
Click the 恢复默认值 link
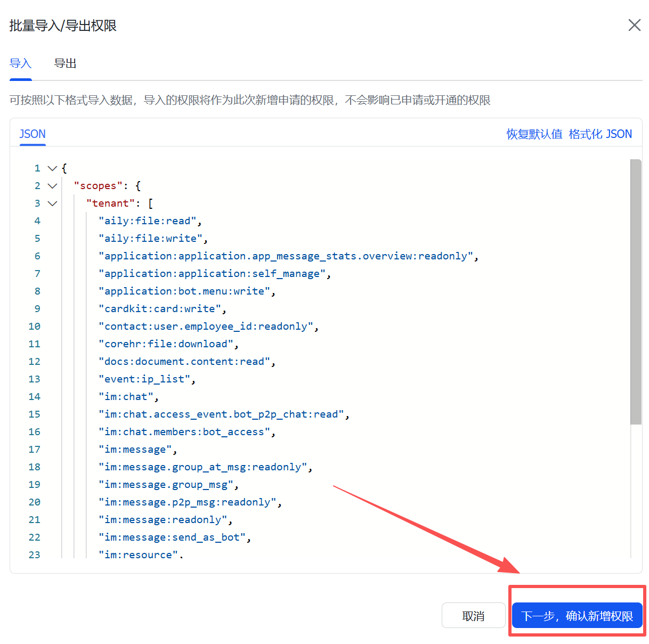point(534,134)
